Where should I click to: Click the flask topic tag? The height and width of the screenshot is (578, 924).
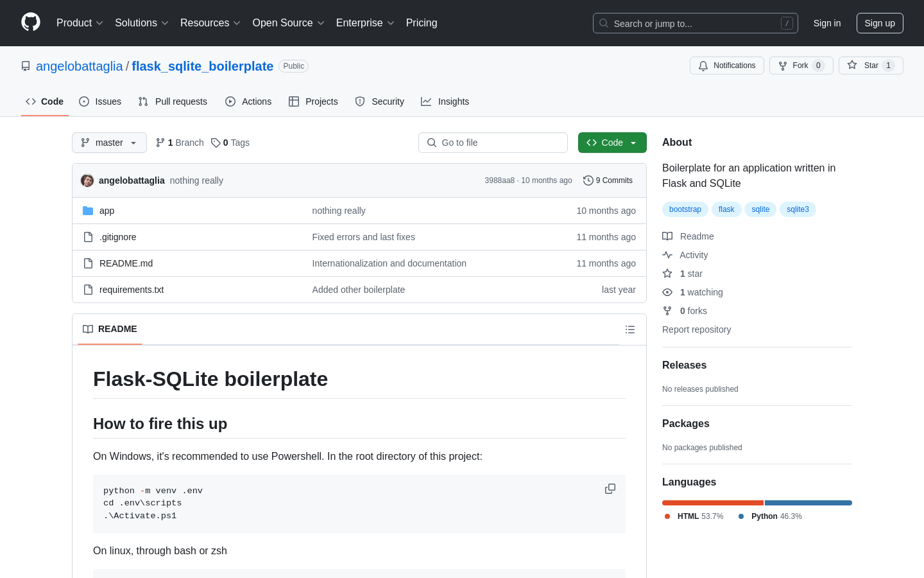click(x=726, y=209)
